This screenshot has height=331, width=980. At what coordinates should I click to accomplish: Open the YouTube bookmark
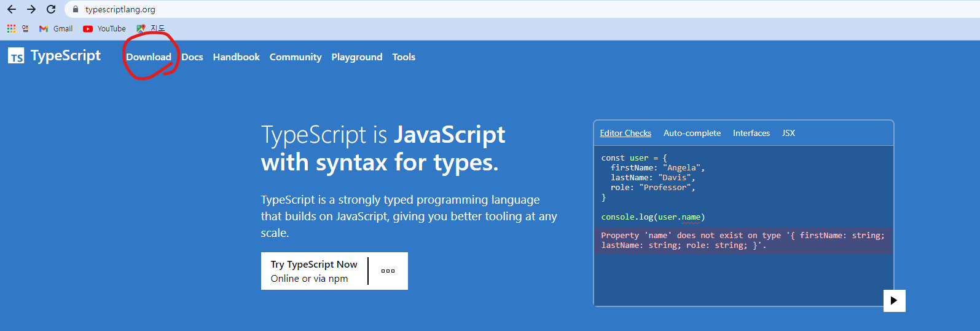coord(104,28)
